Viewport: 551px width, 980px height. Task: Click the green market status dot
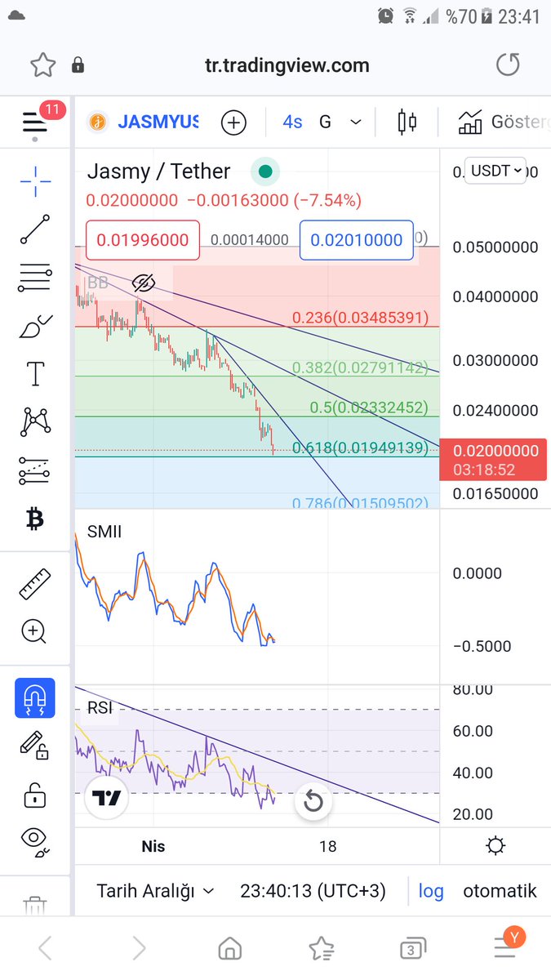pos(264,171)
